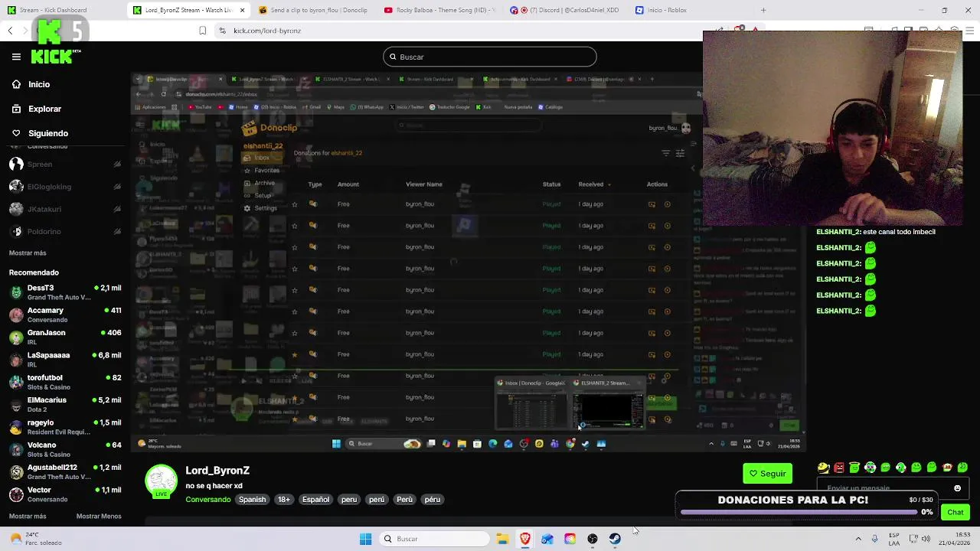Open recommended channel rageylo

[65, 427]
